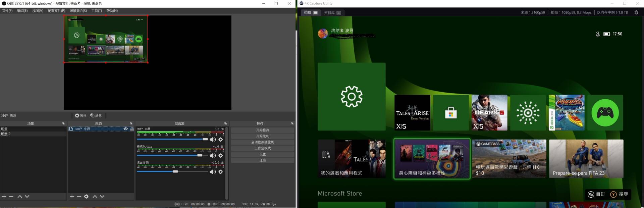
Task: Click the OBS logo in title bar
Action: click(x=4, y=3)
